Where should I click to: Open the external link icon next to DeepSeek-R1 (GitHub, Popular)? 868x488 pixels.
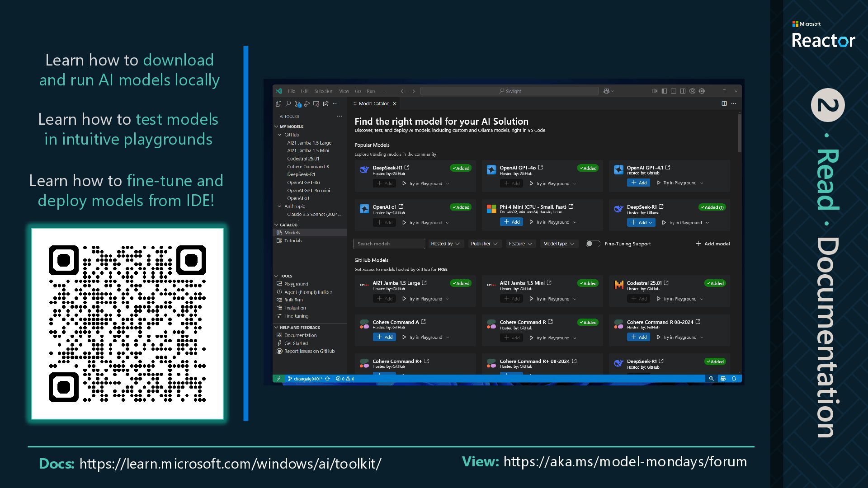pos(407,168)
